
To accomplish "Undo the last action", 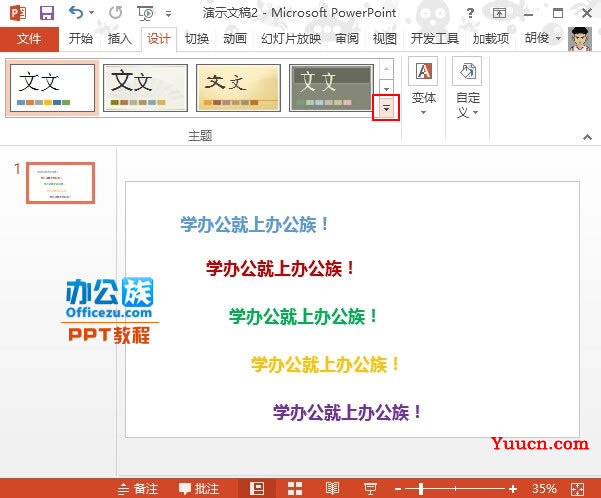I will coord(76,13).
